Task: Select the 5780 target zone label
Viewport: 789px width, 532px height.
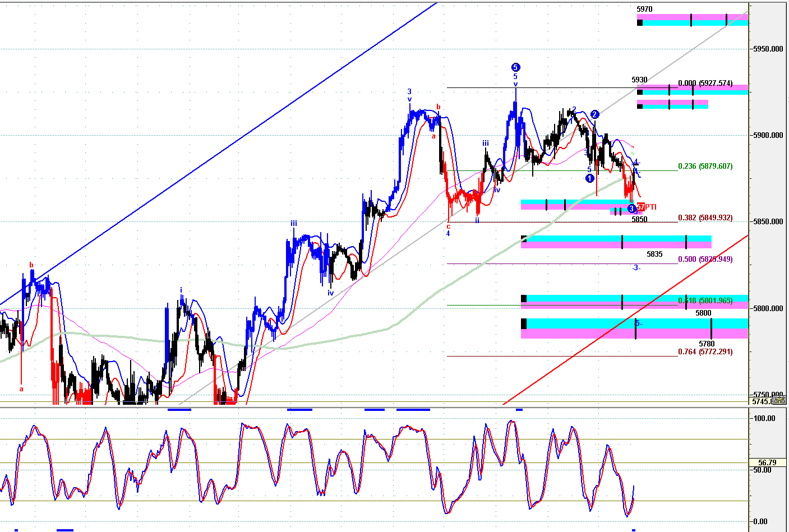Action: tap(707, 344)
